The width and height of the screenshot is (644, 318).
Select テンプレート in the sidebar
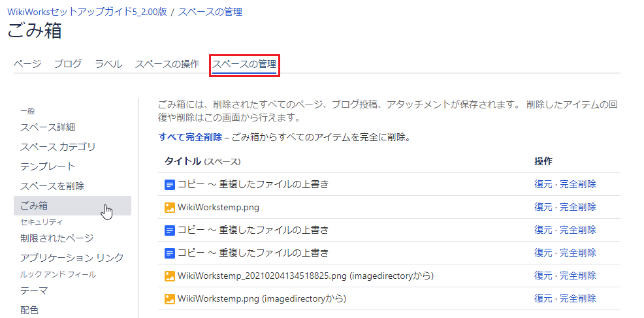pos(48,167)
